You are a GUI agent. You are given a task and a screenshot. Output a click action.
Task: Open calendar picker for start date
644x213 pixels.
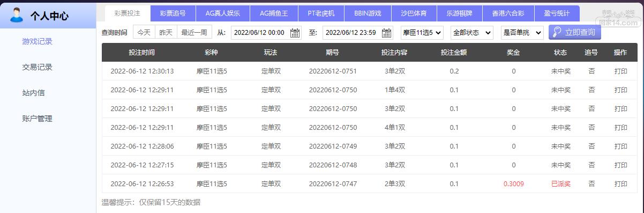(x=295, y=33)
